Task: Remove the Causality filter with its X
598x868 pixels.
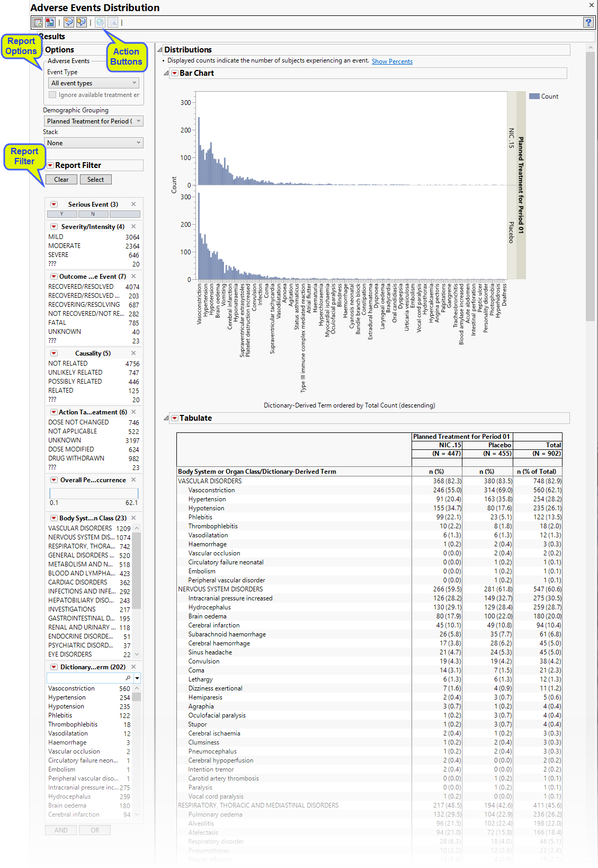Action: click(x=133, y=353)
